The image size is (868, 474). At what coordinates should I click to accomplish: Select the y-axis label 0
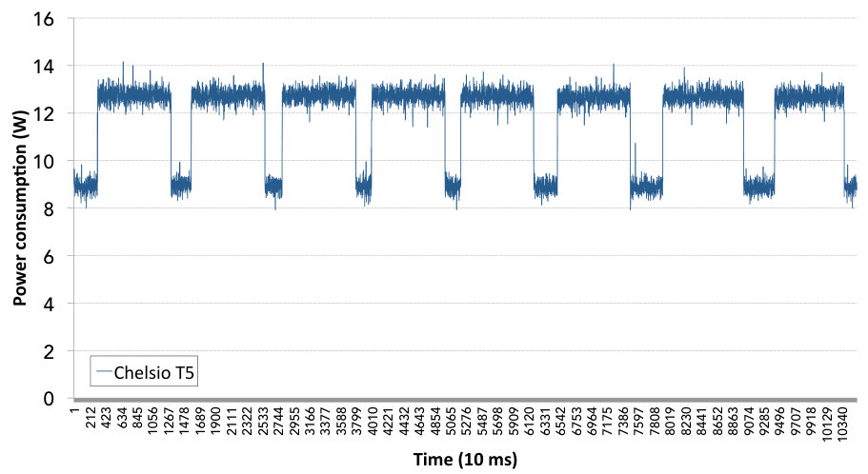49,399
